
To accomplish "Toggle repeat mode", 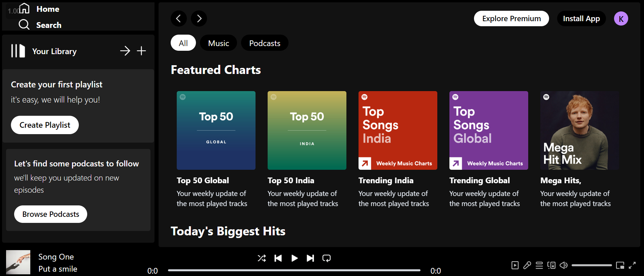I will 327,258.
